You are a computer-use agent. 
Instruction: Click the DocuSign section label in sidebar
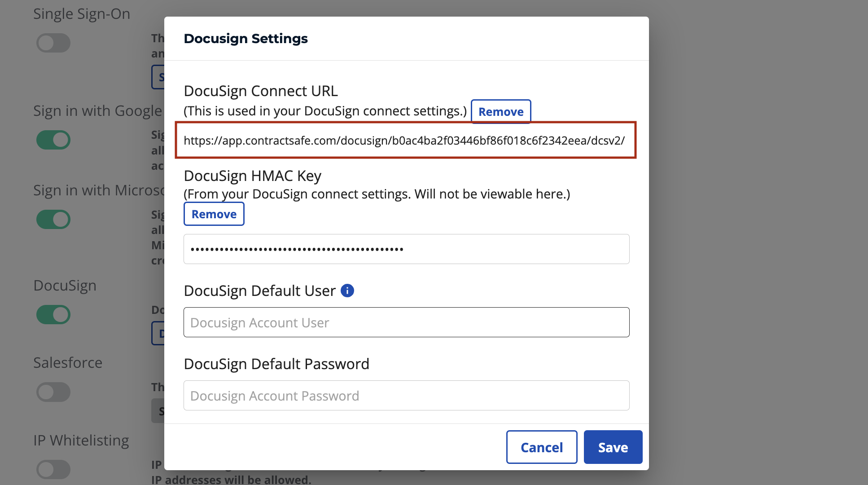pyautogui.click(x=65, y=285)
